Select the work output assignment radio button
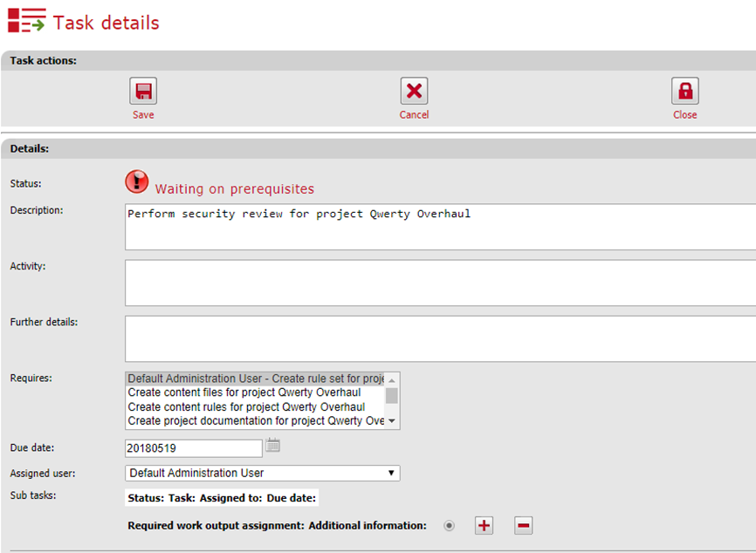Viewport: 756px width, 553px height. [x=450, y=526]
